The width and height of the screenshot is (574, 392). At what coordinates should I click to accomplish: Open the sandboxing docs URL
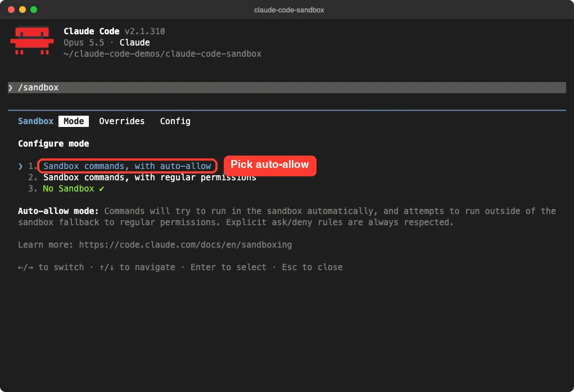click(185, 245)
